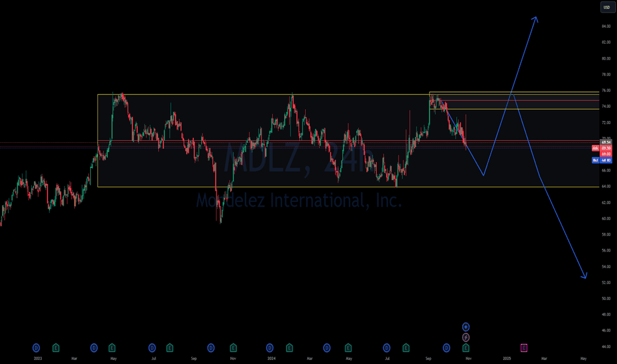
Task: Open the earnings marker after Jul 2024
Action: click(x=406, y=348)
